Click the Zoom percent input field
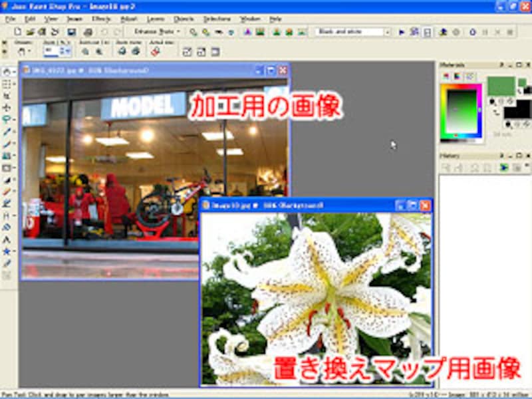Viewport: 532px width, 399px height. pos(51,52)
